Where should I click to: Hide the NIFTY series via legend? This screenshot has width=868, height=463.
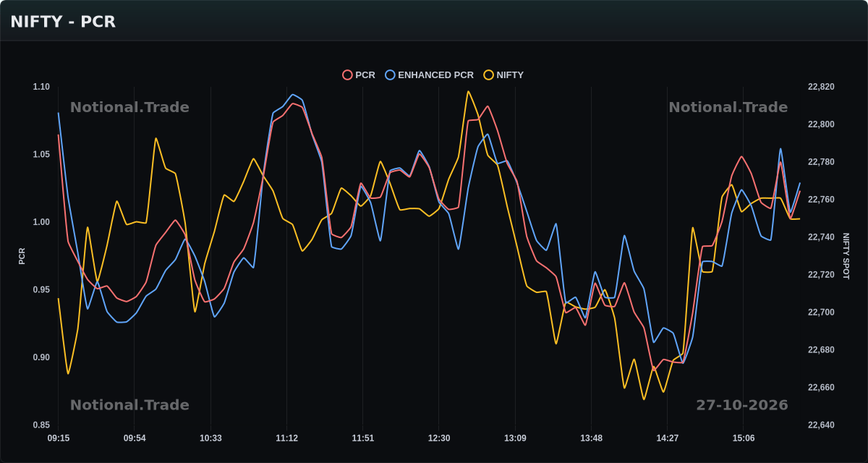503,75
